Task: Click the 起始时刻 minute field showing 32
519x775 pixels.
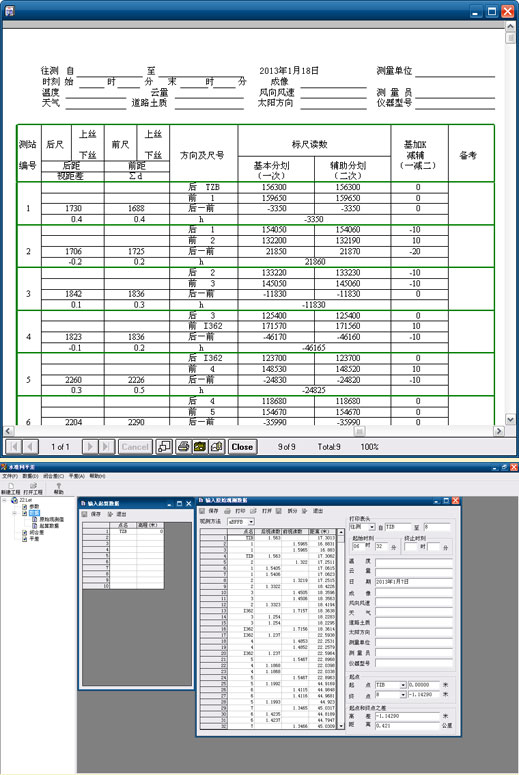Action: coord(382,547)
